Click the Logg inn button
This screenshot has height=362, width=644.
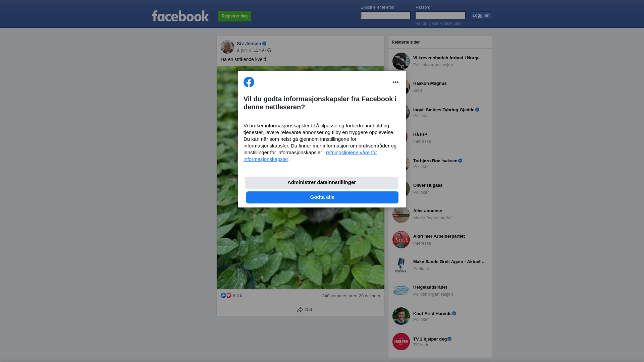click(481, 15)
